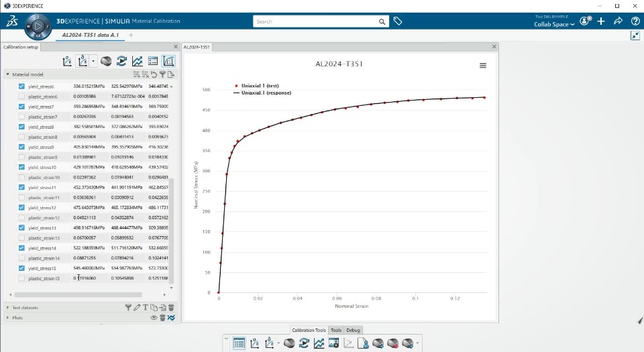Expand the Test datasets section
The width and height of the screenshot is (644, 352).
(x=7, y=307)
